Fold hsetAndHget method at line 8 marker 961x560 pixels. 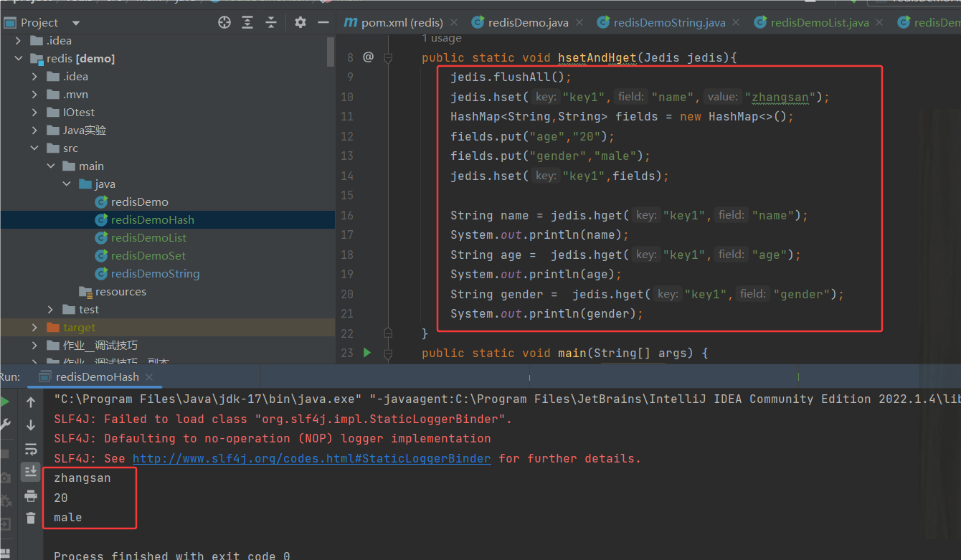pos(388,57)
